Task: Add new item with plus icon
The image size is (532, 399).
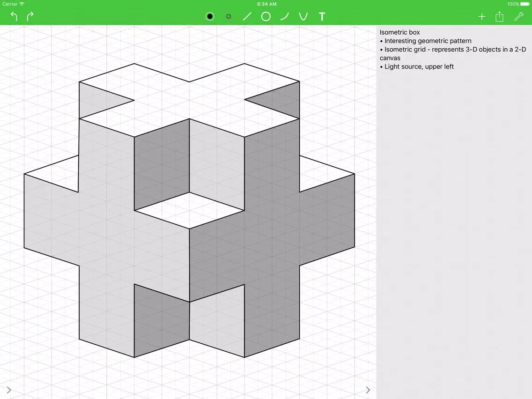Action: pos(482,16)
